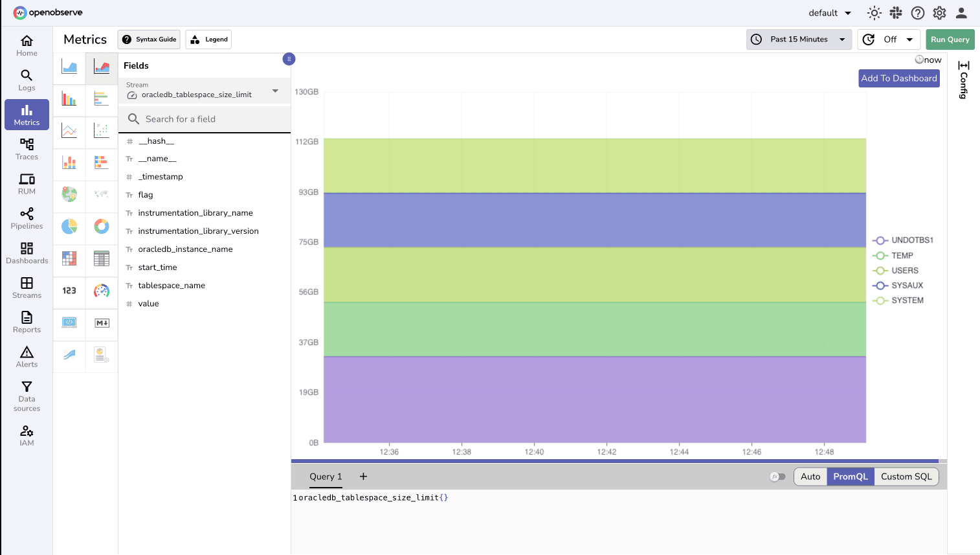Toggle the query switch next to Auto

pyautogui.click(x=777, y=476)
